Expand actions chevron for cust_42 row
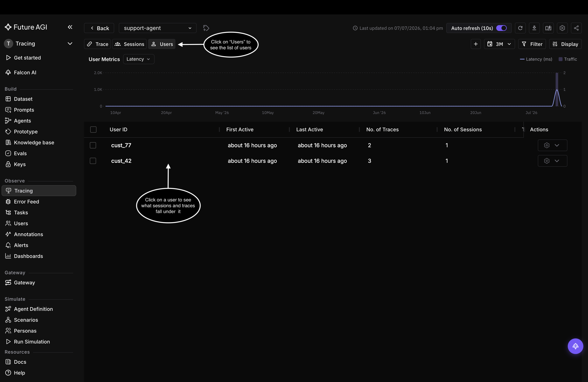Viewport: 588px width, 382px height. pos(557,161)
